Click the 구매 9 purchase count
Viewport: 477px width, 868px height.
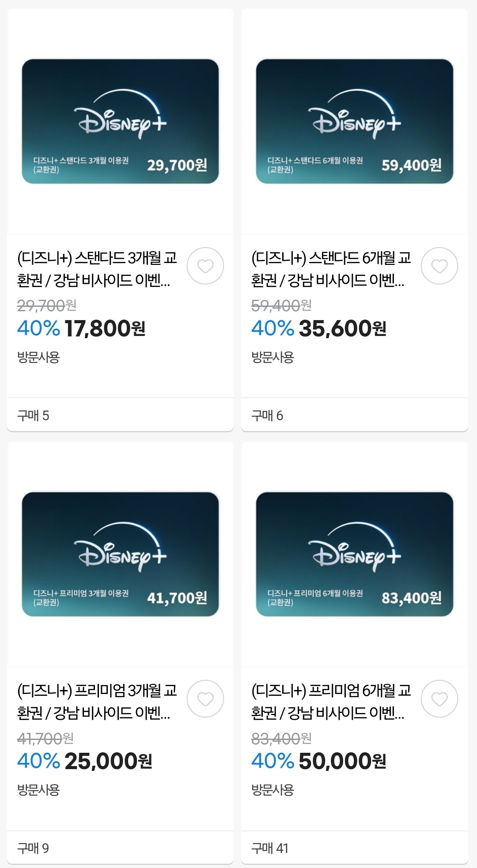tap(33, 848)
